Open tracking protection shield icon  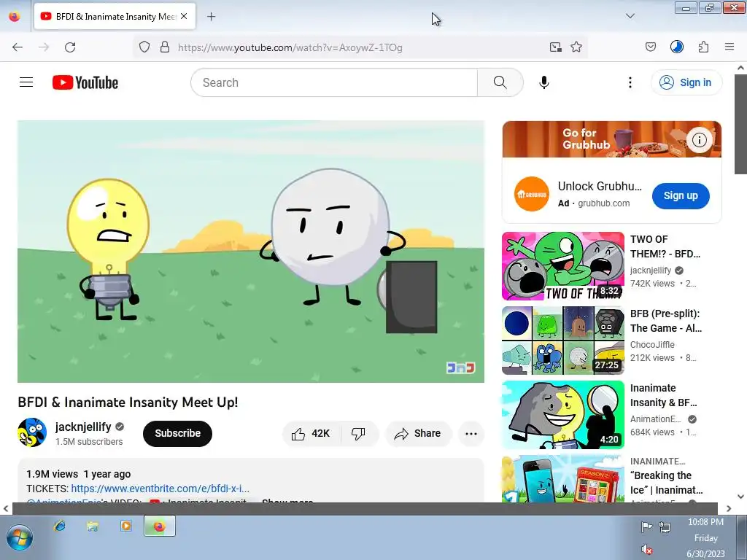tap(144, 47)
